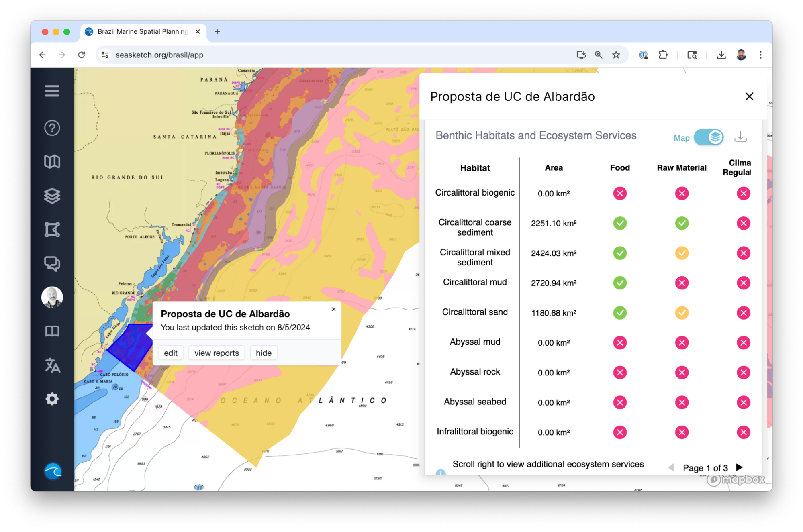Hide the Albardão sketch
The image size is (803, 532).
pos(264,353)
